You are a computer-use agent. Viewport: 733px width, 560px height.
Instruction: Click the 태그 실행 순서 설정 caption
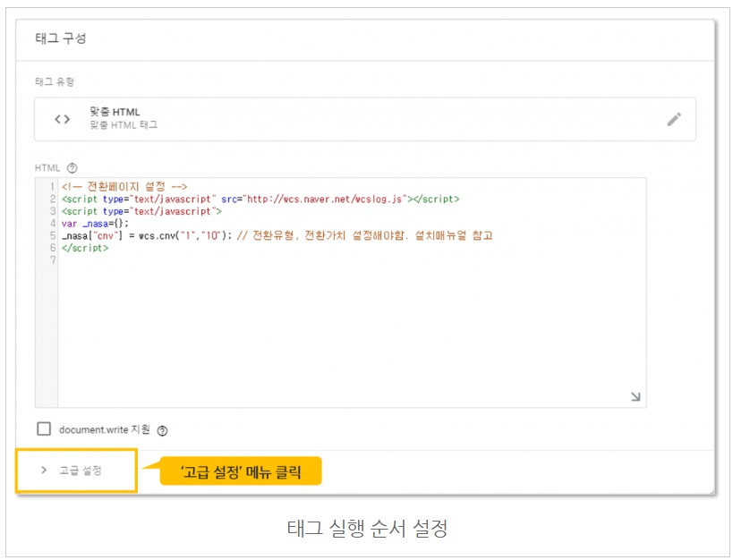coord(367,528)
